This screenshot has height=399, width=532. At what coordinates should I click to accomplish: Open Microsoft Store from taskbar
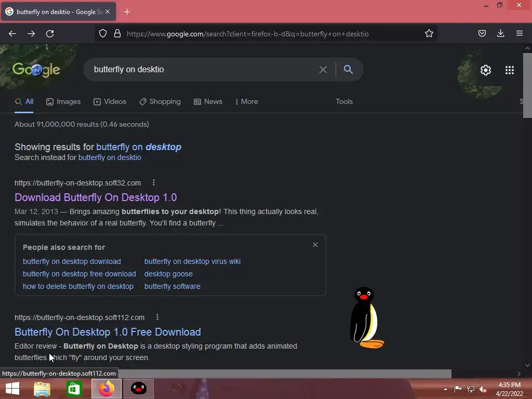tap(74, 389)
